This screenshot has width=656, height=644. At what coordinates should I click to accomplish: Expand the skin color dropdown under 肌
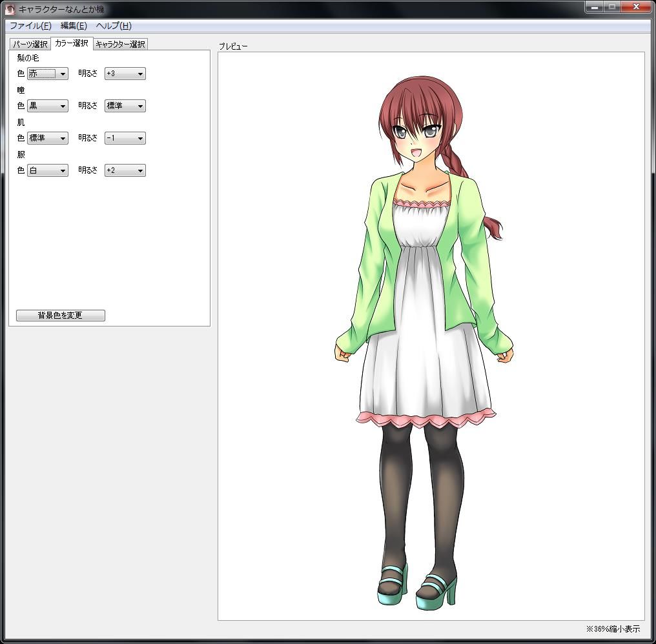click(48, 138)
